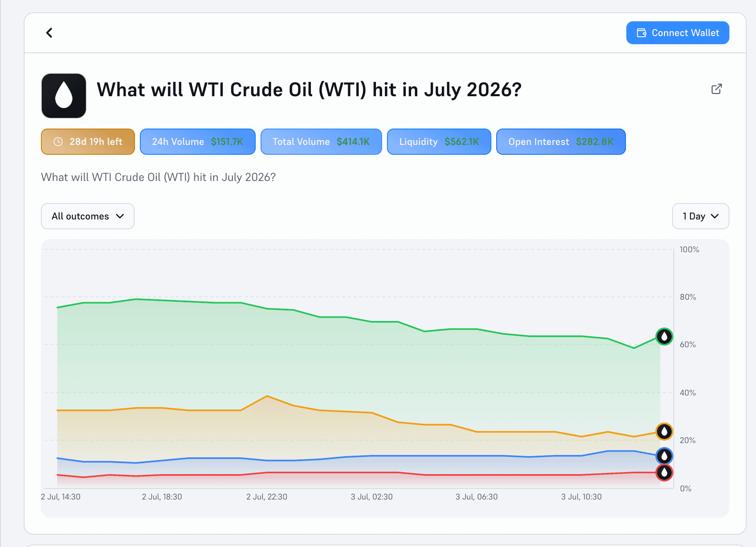Click the 3 Jul, 02:30 axis label
Screen dimensions: 756x547
(372, 497)
